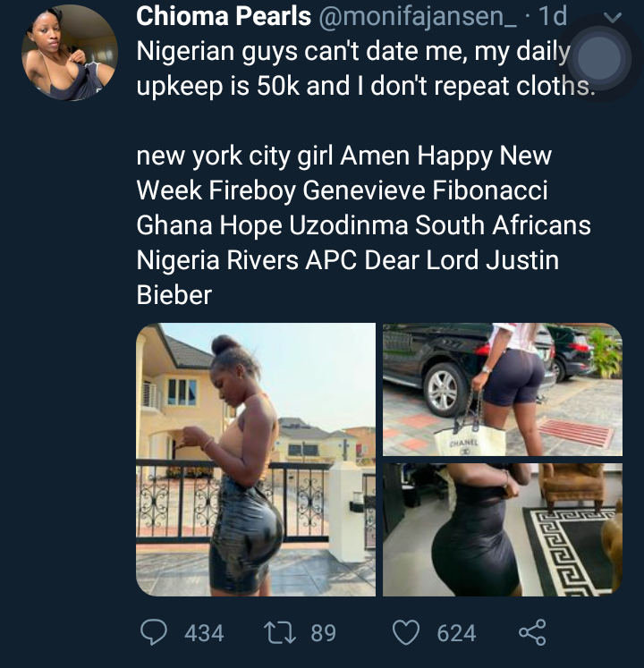Image resolution: width=644 pixels, height=668 pixels.
Task: Open the photo with the patterned rug
Action: 502,529
